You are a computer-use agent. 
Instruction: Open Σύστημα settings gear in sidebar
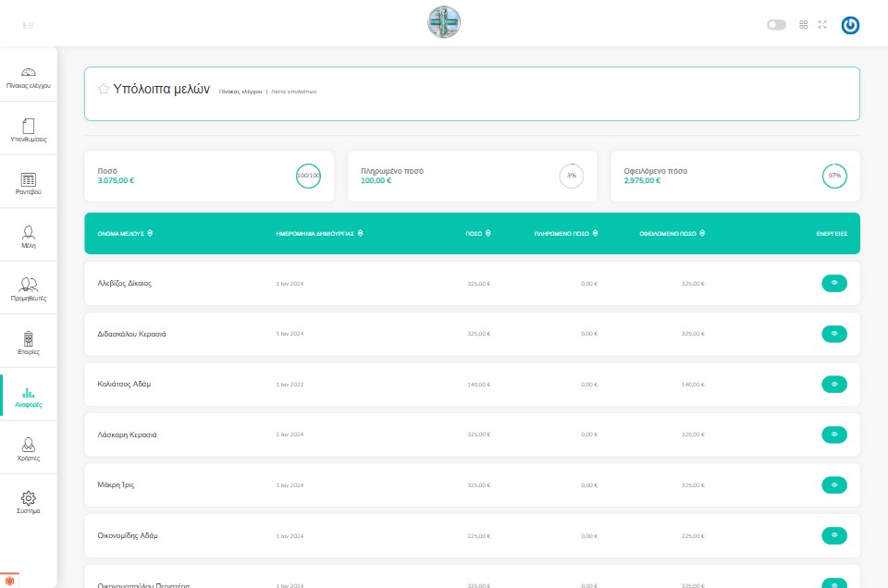tap(29, 502)
